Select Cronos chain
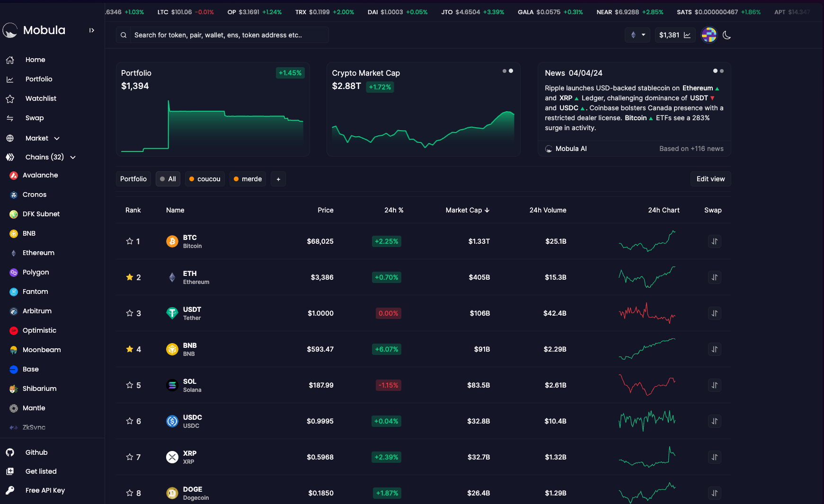This screenshot has width=824, height=504. [x=35, y=195]
